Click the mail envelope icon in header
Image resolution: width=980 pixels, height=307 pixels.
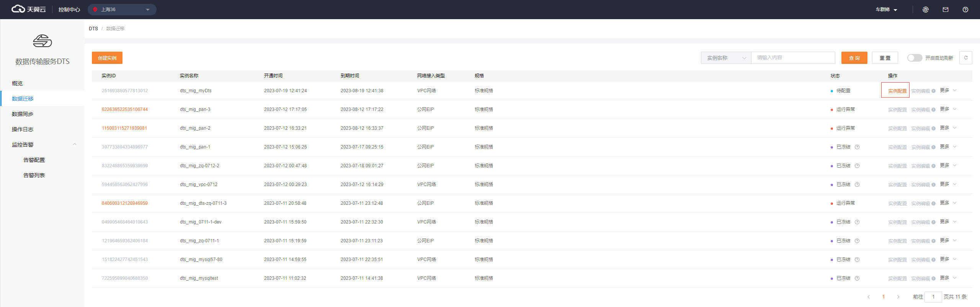pos(945,10)
